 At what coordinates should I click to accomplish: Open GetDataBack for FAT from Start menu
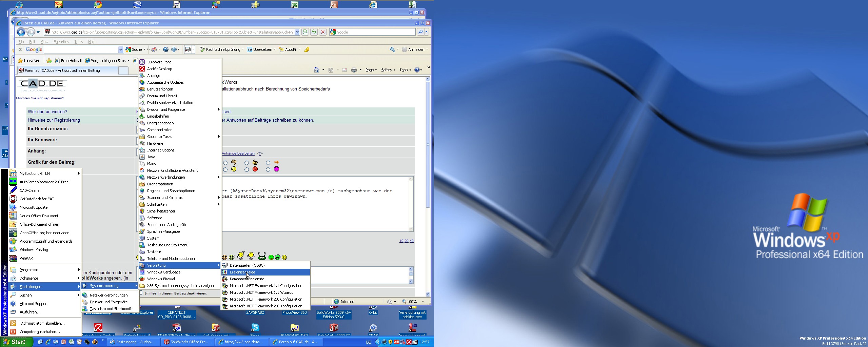point(45,199)
